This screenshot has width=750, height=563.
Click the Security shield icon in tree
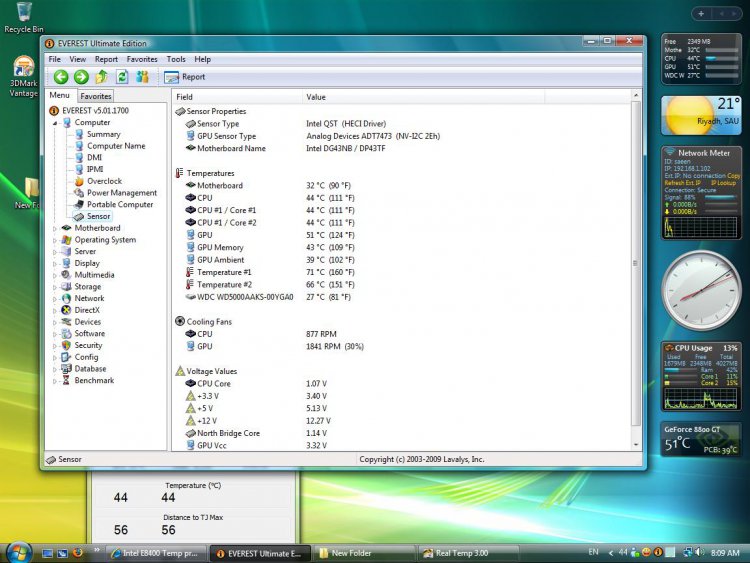(66, 345)
